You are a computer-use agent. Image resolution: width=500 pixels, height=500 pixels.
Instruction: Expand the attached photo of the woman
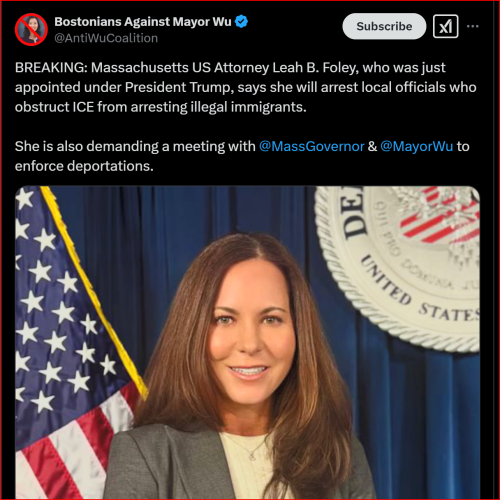(247, 342)
